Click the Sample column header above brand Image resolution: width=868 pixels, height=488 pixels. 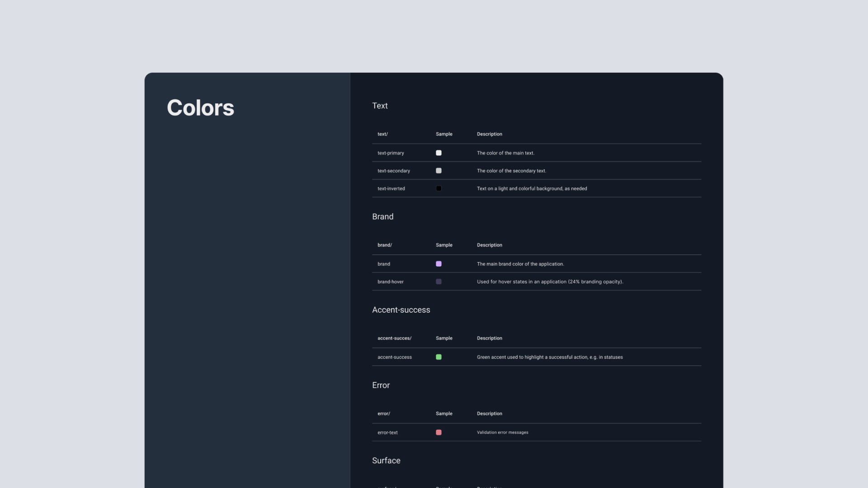tap(443, 245)
